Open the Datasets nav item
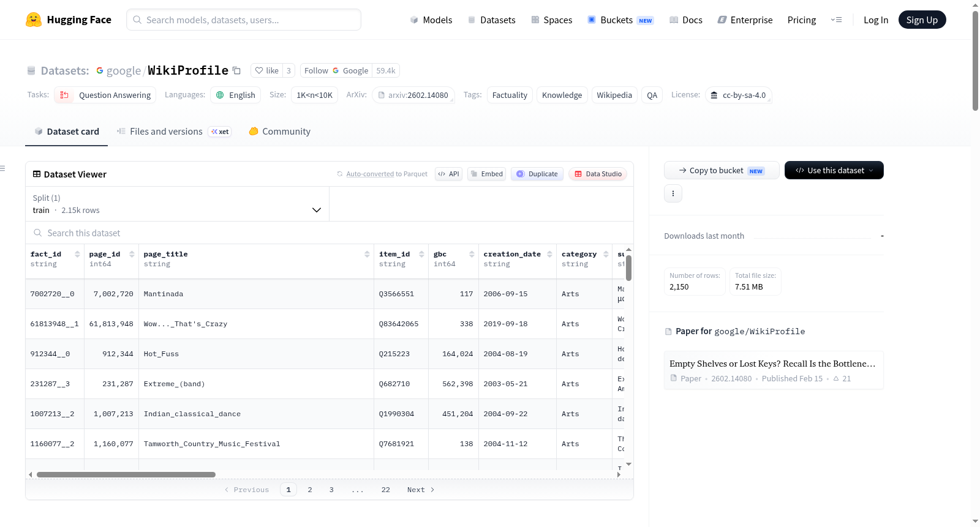The image size is (980, 527). (491, 20)
